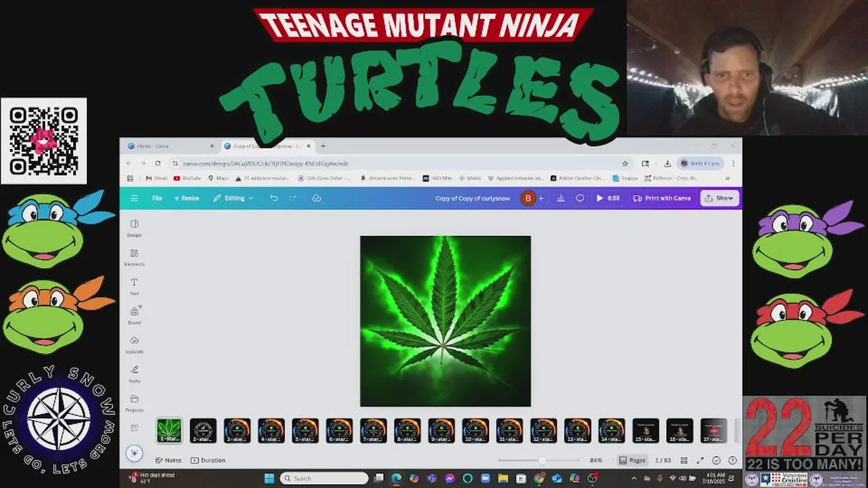Select page 14 thumbnail
The height and width of the screenshot is (488, 868).
pyautogui.click(x=612, y=430)
